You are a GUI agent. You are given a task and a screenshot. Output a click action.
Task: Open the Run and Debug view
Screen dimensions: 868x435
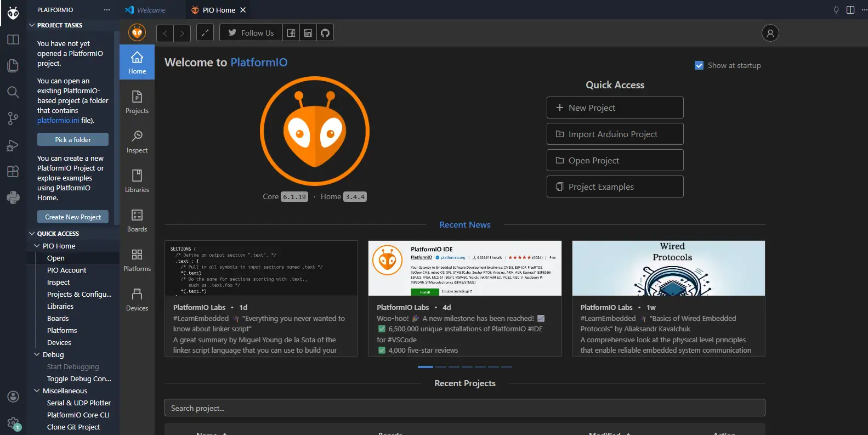pyautogui.click(x=13, y=145)
